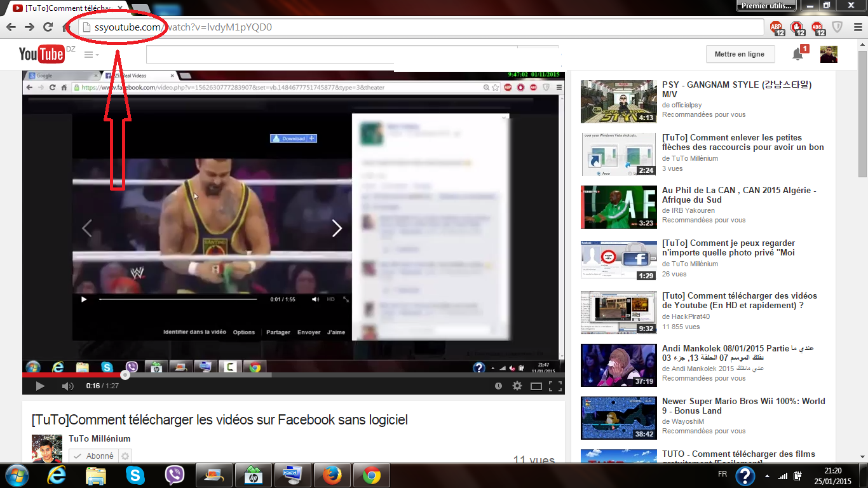The image size is (868, 488).
Task: Click the Gangnam Style thumbnail with 4:13 duration
Action: coord(618,102)
